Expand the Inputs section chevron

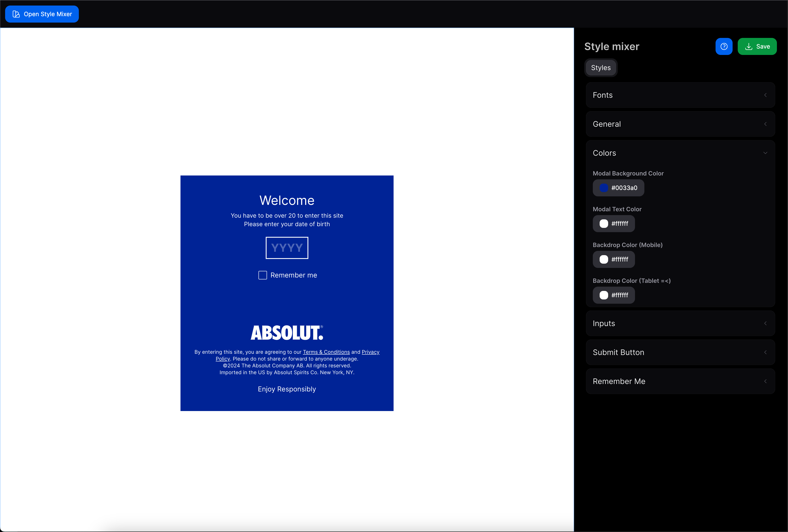point(765,323)
